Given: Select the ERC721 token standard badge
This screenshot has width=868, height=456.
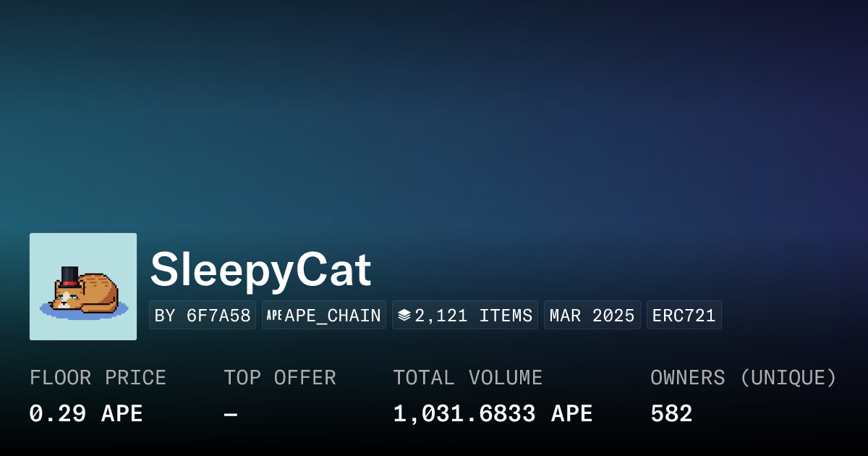Looking at the screenshot, I should pos(684,316).
